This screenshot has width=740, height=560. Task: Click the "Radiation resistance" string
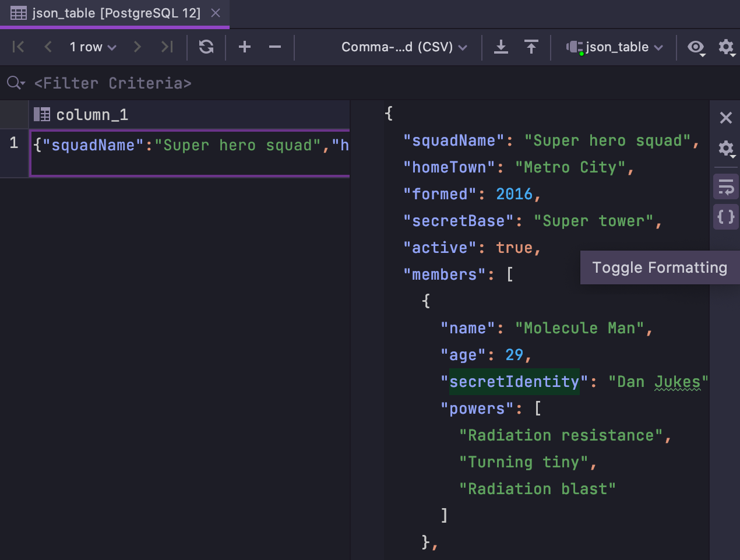click(x=561, y=435)
